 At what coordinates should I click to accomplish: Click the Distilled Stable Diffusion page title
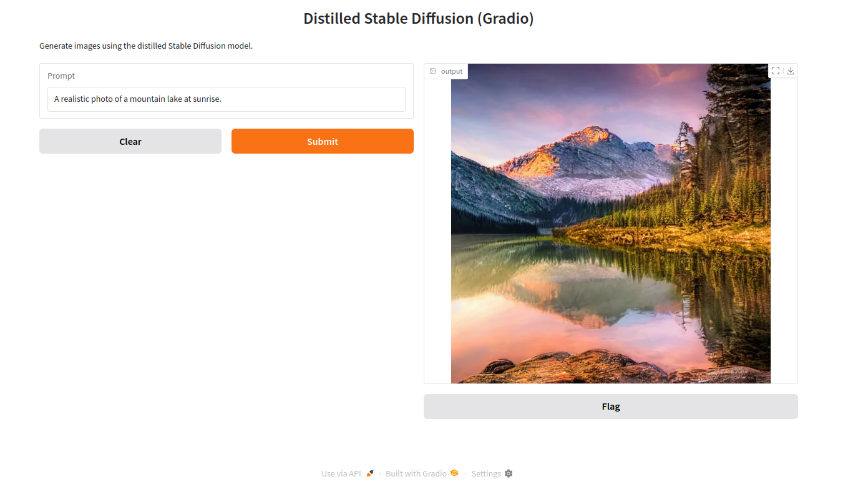pos(418,19)
